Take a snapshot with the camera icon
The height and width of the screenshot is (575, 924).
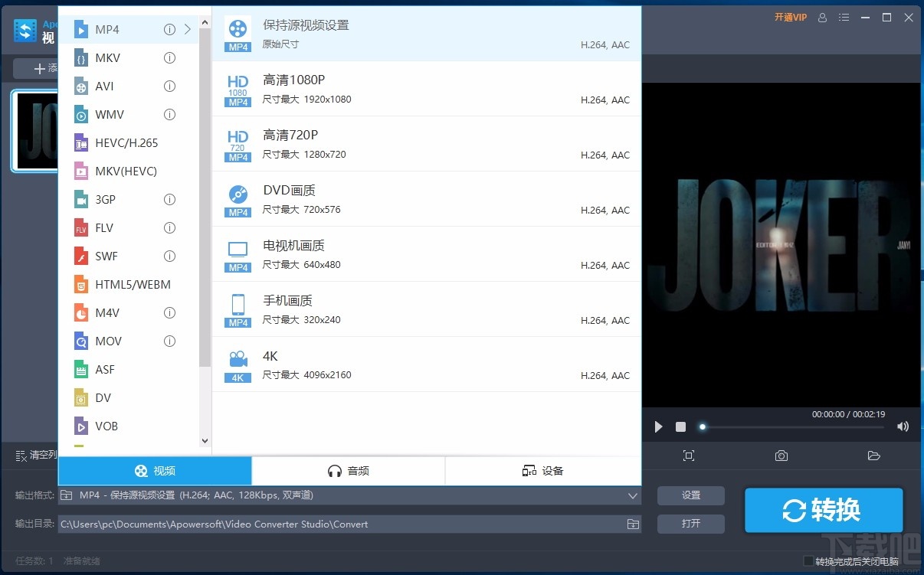pyautogui.click(x=781, y=455)
